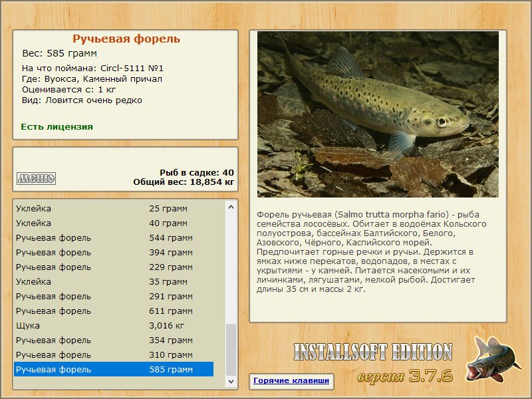Click the Общий вес: 18,854 кг text
Image resolution: width=532 pixels, height=399 pixels.
coord(184,182)
